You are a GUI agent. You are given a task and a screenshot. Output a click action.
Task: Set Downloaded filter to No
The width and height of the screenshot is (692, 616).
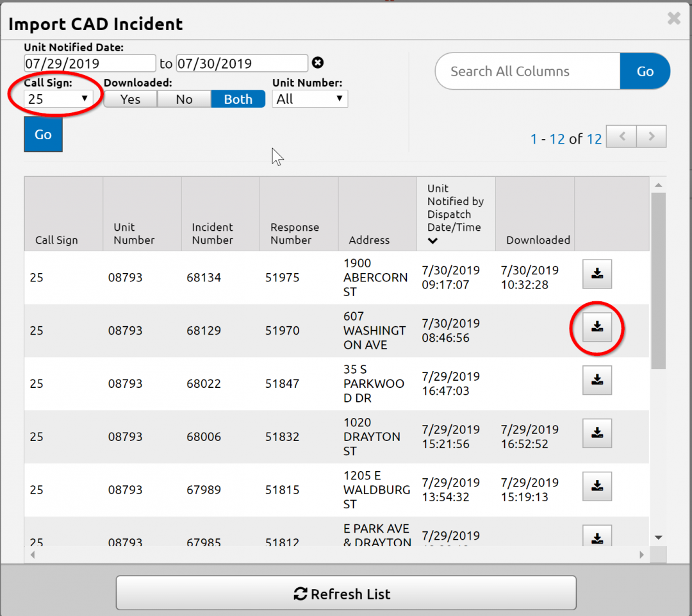click(184, 99)
